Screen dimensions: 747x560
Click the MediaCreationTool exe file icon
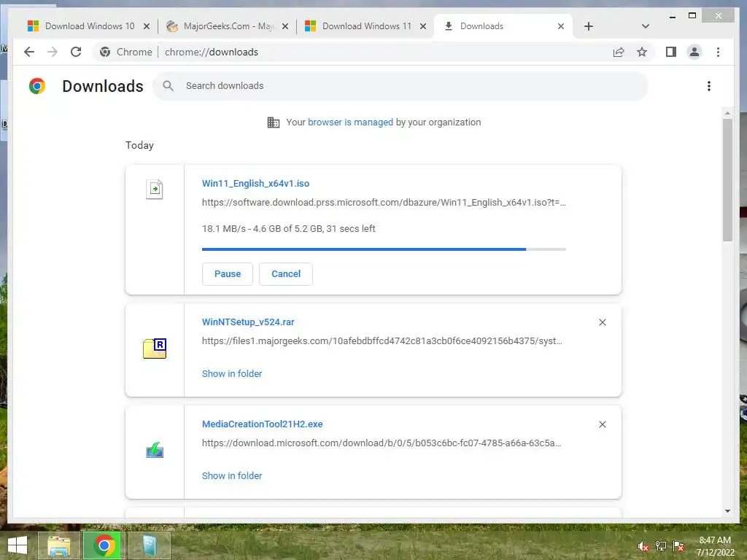pyautogui.click(x=155, y=450)
